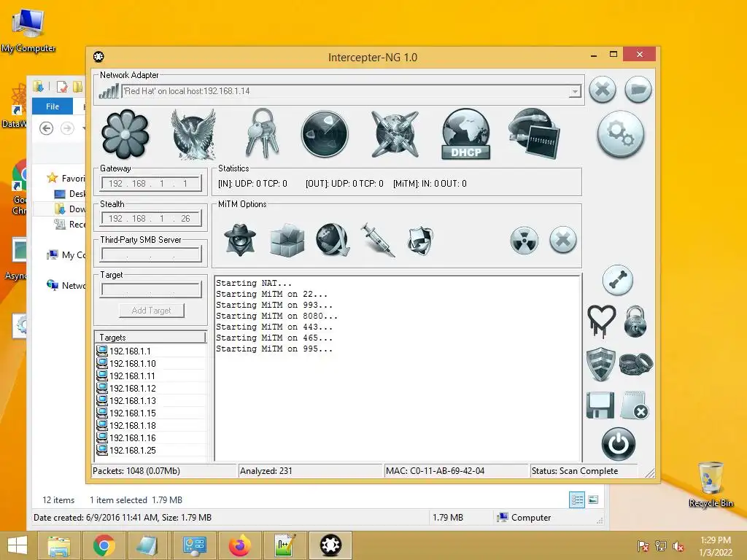The image size is (747, 560).
Task: Open the NAT mode globe-with-cables icon
Action: [395, 134]
